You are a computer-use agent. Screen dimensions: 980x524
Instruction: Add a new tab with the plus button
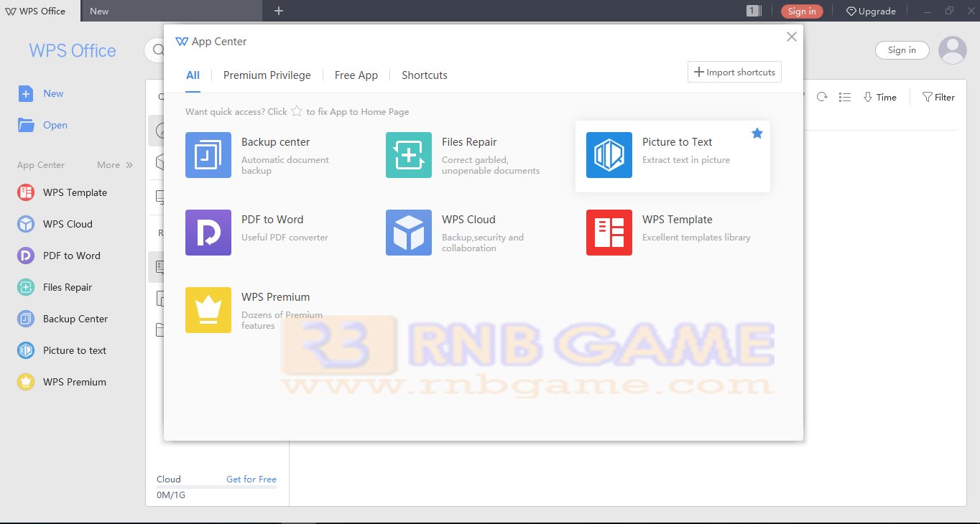pyautogui.click(x=279, y=11)
